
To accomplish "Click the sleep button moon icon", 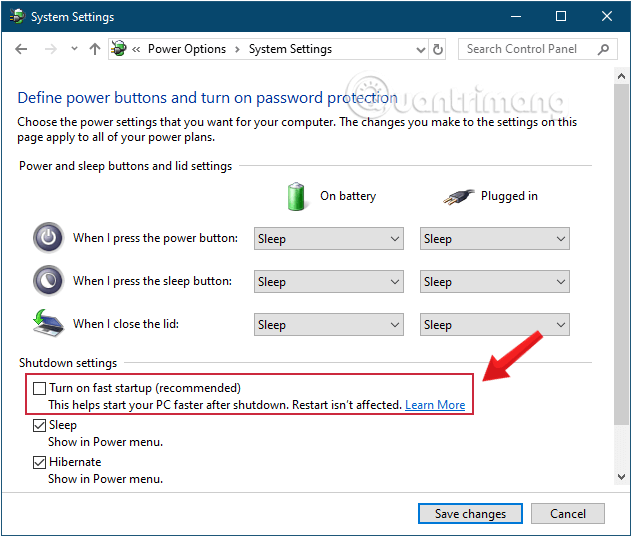I will [48, 281].
